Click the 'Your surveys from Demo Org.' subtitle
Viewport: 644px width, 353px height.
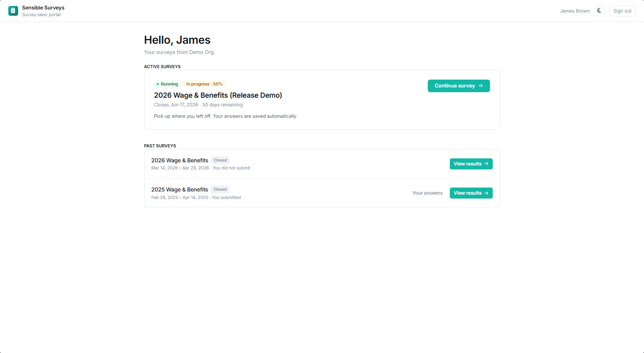(x=180, y=52)
